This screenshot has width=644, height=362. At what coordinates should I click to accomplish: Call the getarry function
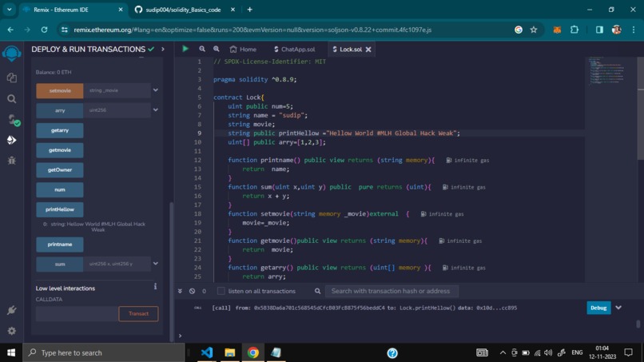60,130
